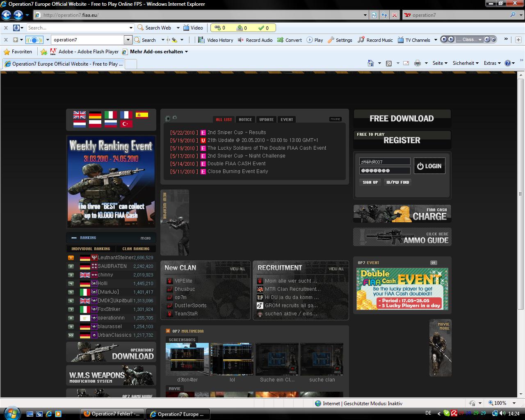The width and height of the screenshot is (525, 420).
Task: Click the compatibility view icon in address bar
Action: click(x=374, y=15)
